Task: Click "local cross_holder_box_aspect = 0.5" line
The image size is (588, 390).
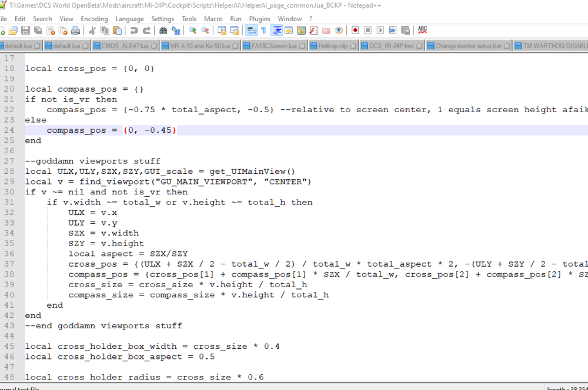Action: coord(120,357)
